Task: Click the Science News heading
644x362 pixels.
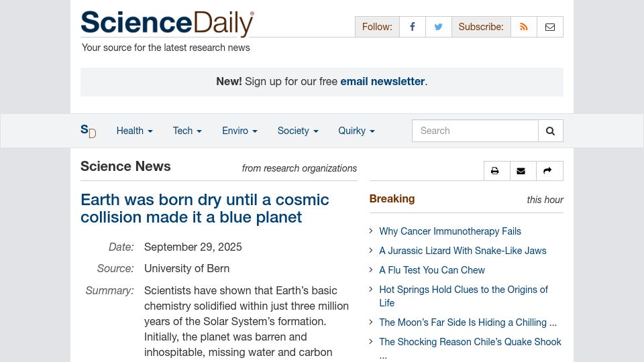Action: point(125,166)
